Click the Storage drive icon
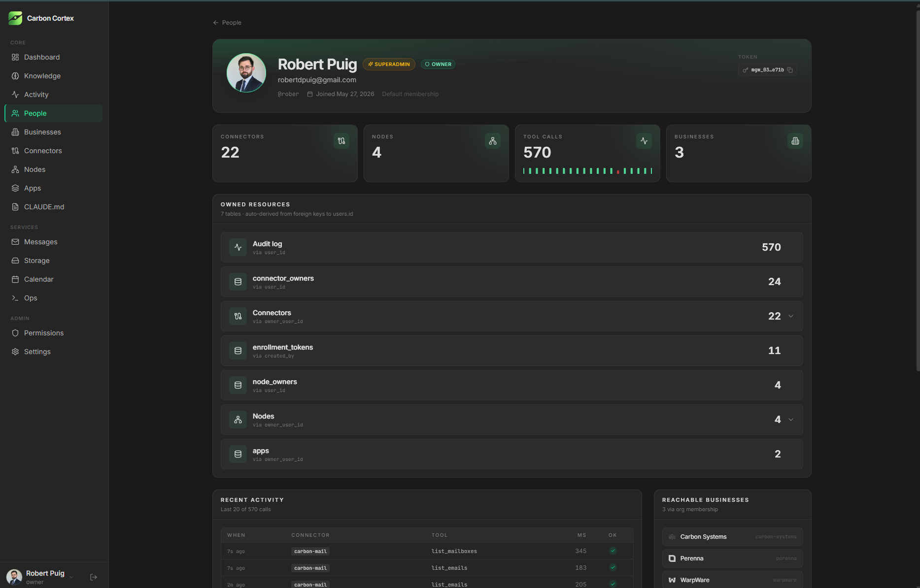Image resolution: width=920 pixels, height=588 pixels. 15,261
